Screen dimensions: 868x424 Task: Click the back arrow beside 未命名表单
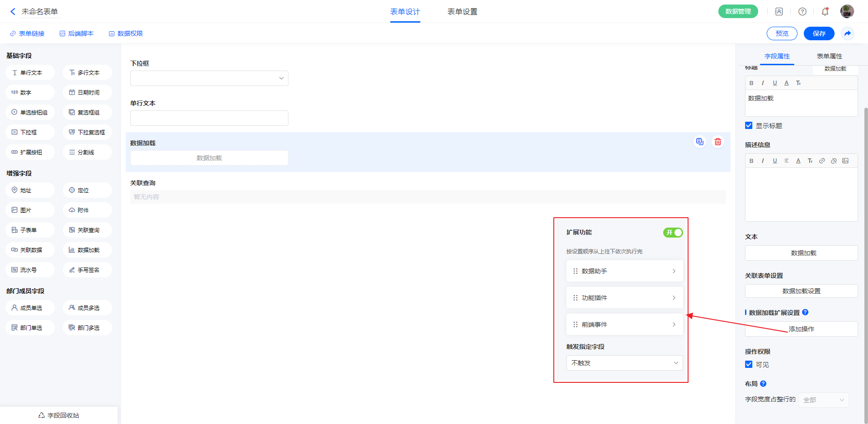[13, 12]
